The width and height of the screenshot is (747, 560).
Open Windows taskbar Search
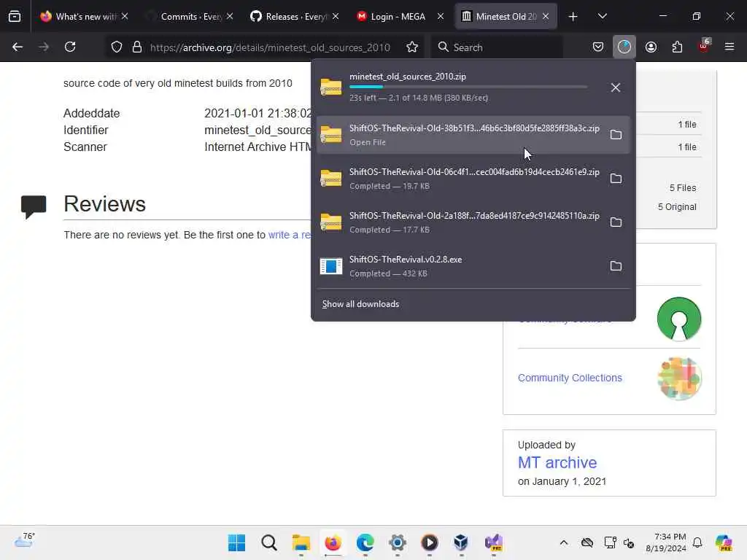tap(269, 542)
